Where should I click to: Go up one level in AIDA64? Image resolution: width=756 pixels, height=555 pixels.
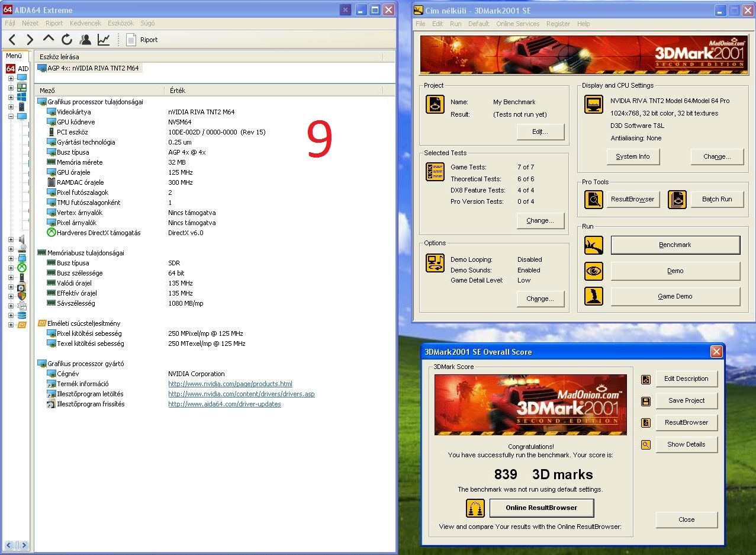pyautogui.click(x=49, y=39)
